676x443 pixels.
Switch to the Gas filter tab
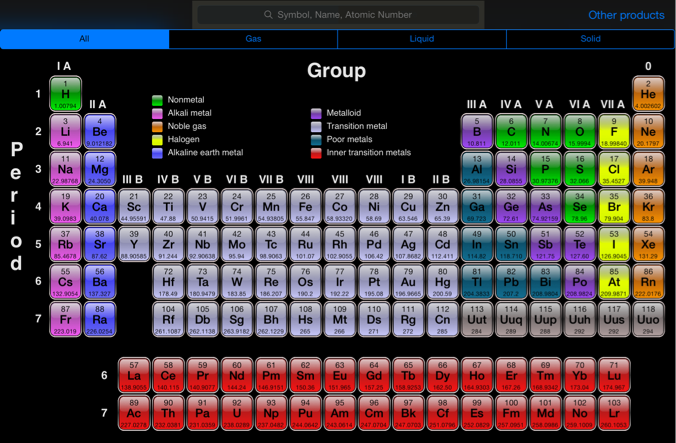click(253, 39)
